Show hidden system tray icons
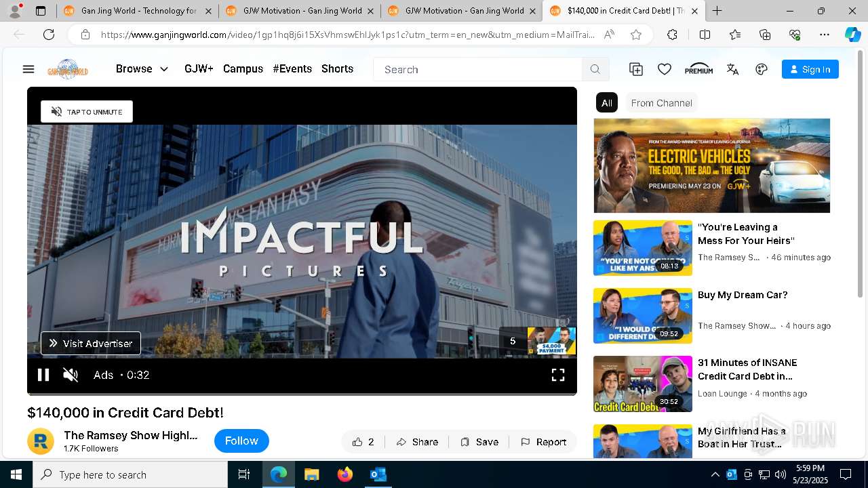 [x=715, y=474]
